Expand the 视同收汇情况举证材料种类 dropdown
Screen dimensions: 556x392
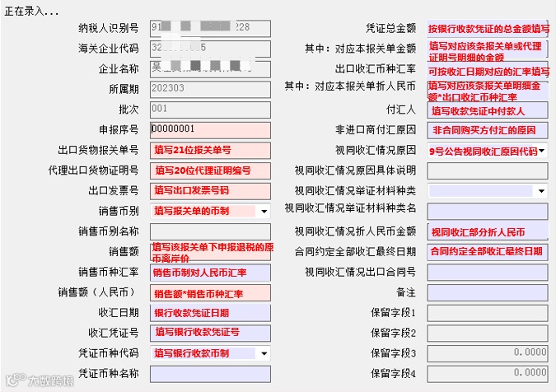[x=541, y=191]
